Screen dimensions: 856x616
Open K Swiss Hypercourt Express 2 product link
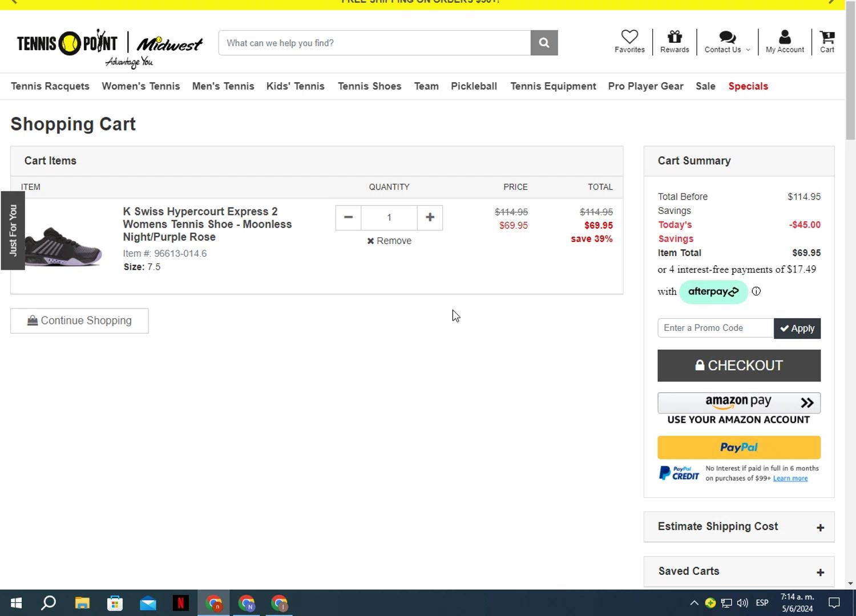[x=207, y=224]
